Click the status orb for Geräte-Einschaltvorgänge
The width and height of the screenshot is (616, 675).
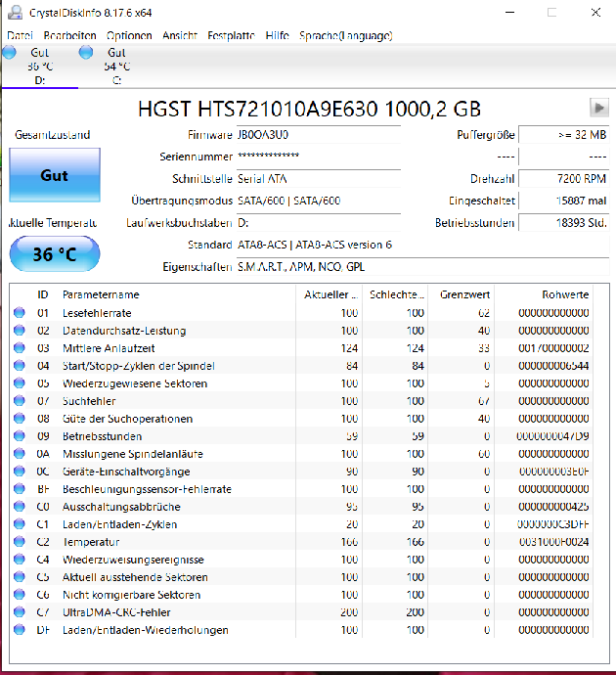click(20, 472)
